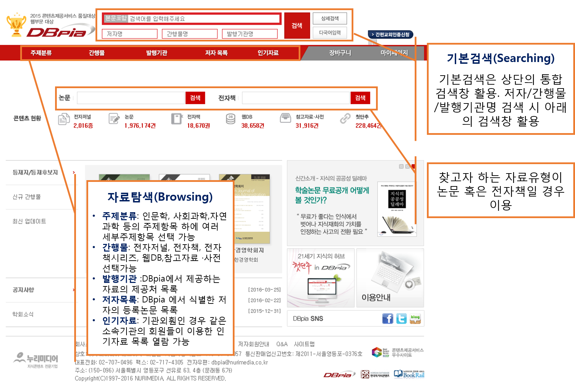The width and height of the screenshot is (575, 392).
Task: Click the 간행물명 input field
Action: pyautogui.click(x=190, y=34)
